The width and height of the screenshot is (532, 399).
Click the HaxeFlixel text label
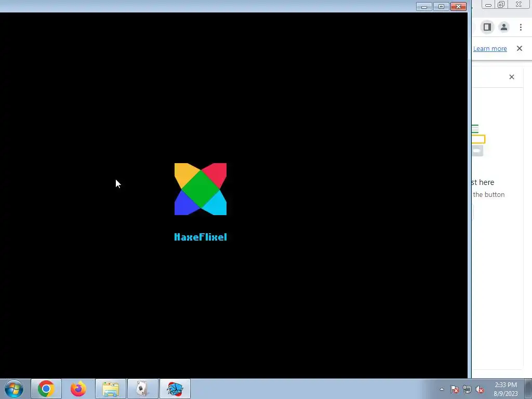tap(201, 237)
